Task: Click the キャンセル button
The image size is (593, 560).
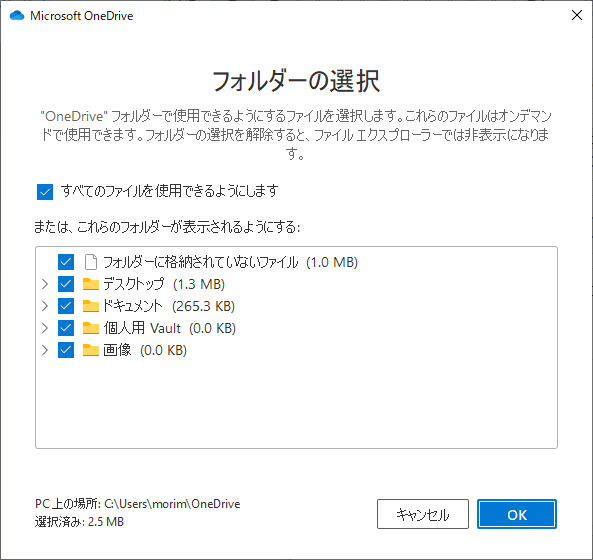Action: [423, 514]
